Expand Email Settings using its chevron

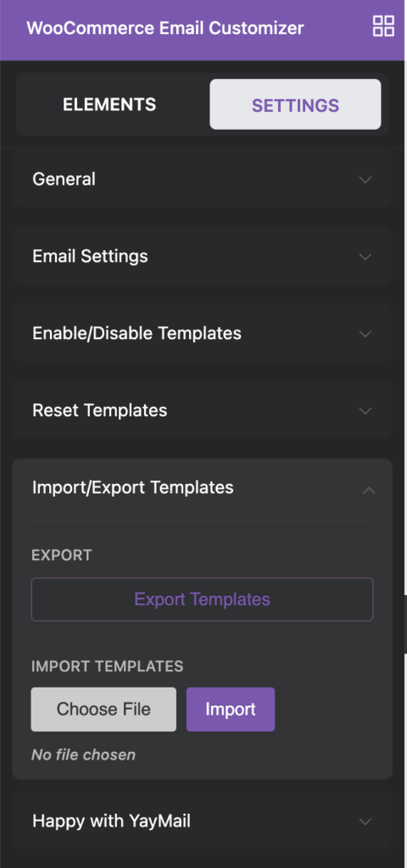pyautogui.click(x=365, y=256)
